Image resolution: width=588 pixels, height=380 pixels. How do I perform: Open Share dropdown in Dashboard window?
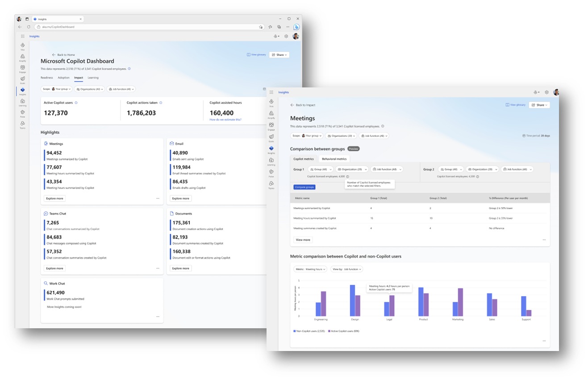click(x=280, y=55)
